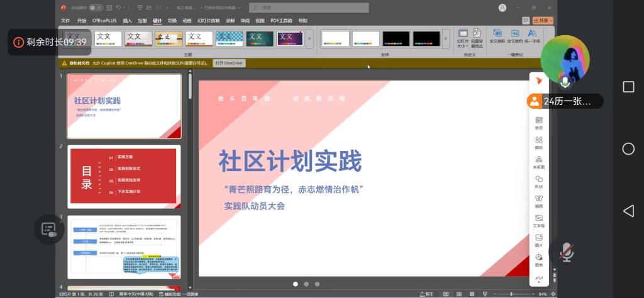The height and width of the screenshot is (298, 644).
Task: Select slide 2 目录 thumbnail
Action: (x=124, y=177)
